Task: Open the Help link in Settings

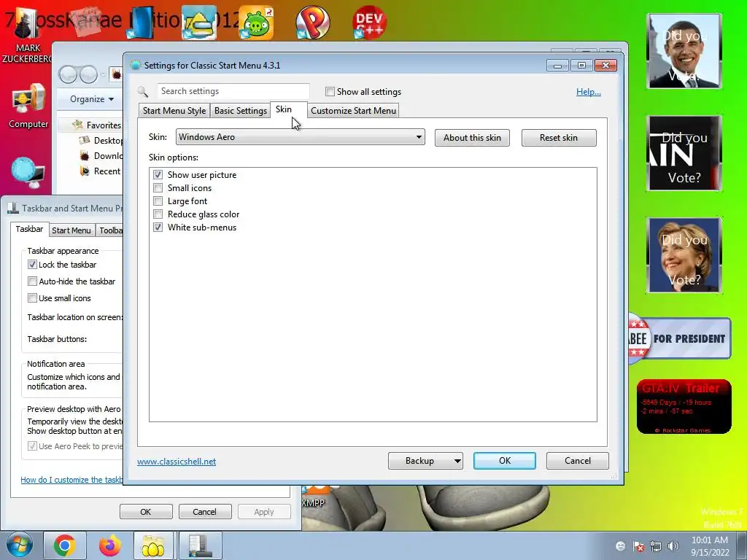Action: click(x=589, y=91)
